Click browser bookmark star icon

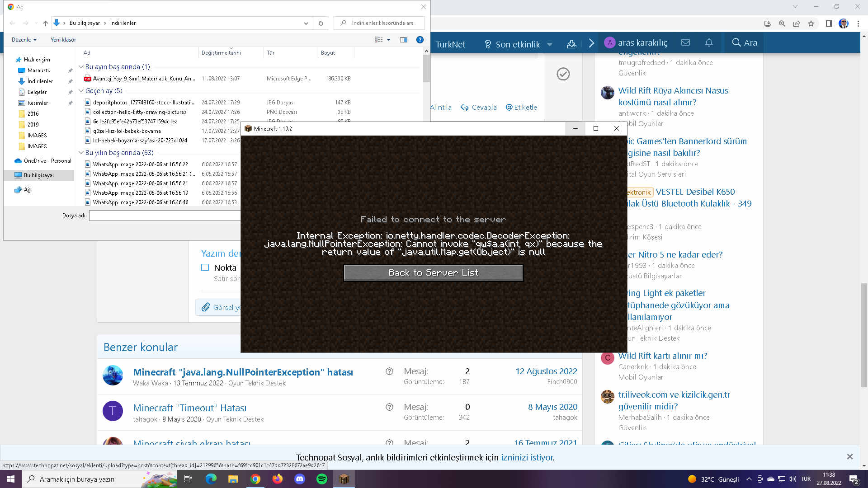(811, 23)
